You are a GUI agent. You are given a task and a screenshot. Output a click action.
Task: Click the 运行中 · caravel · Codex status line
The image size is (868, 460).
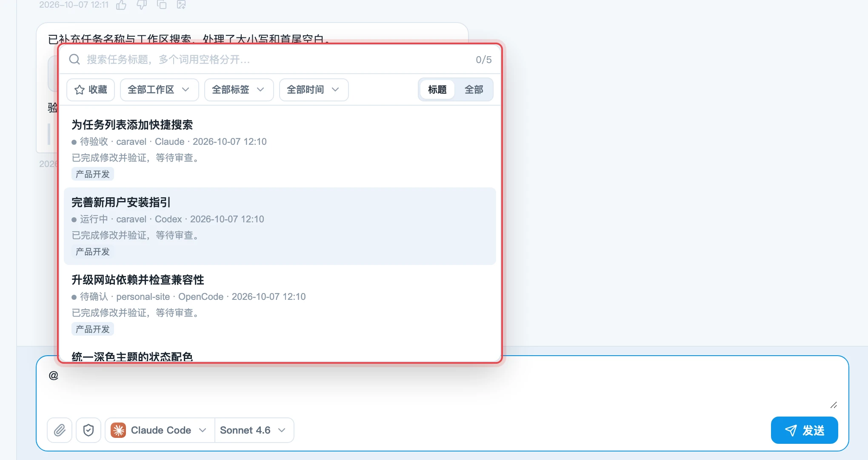point(168,219)
